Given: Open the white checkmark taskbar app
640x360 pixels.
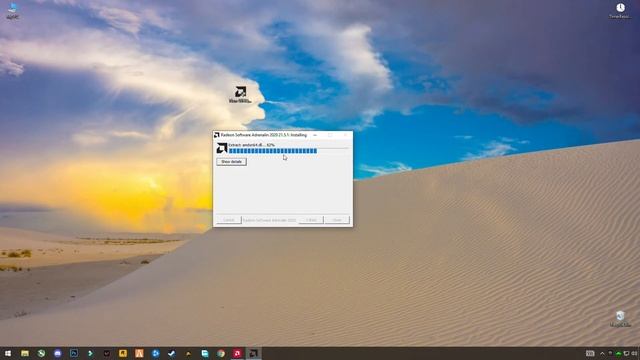Looking at the screenshot, I should pyautogui.click(x=172, y=353).
